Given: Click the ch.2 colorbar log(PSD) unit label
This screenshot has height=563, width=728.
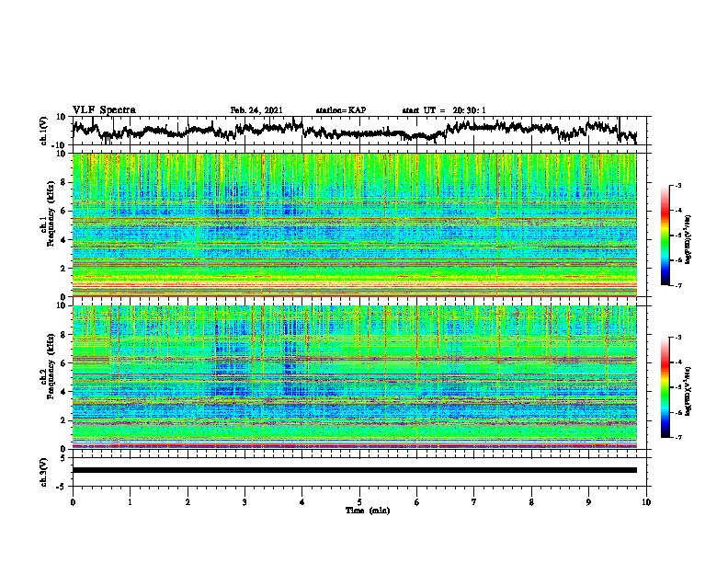Looking at the screenshot, I should pos(688,391).
